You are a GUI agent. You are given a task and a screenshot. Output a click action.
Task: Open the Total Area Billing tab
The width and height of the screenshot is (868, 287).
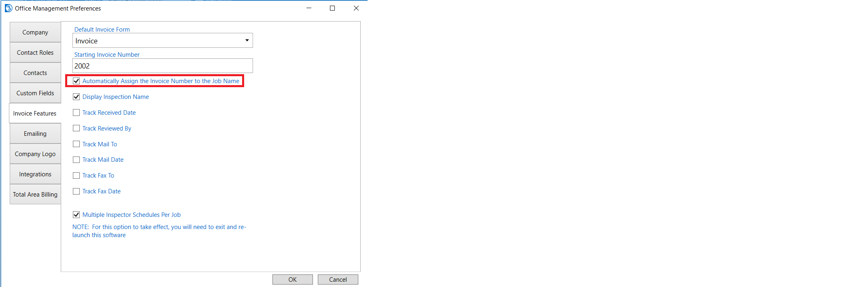[35, 195]
